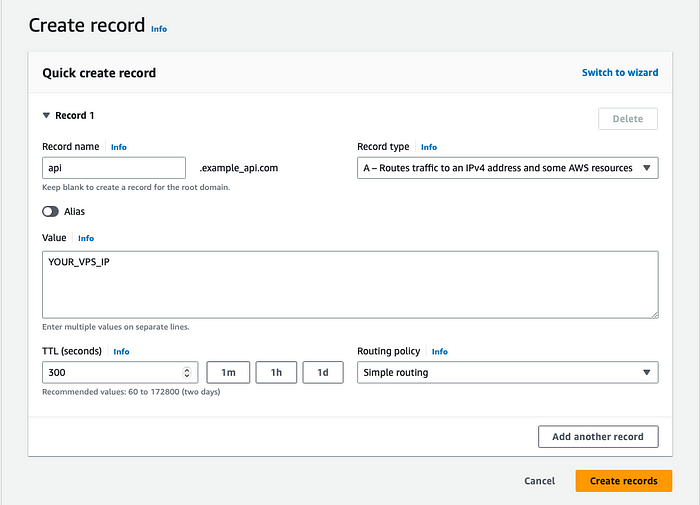Click Add another record
The image size is (700, 505).
pyautogui.click(x=598, y=437)
